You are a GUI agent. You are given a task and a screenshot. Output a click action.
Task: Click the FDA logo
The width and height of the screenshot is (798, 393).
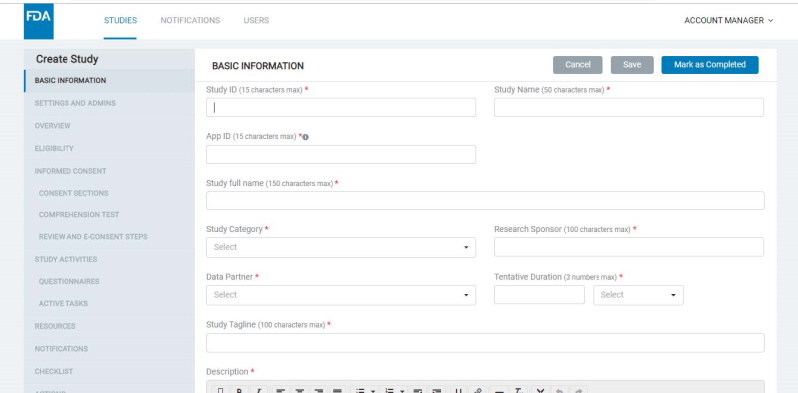(x=39, y=21)
